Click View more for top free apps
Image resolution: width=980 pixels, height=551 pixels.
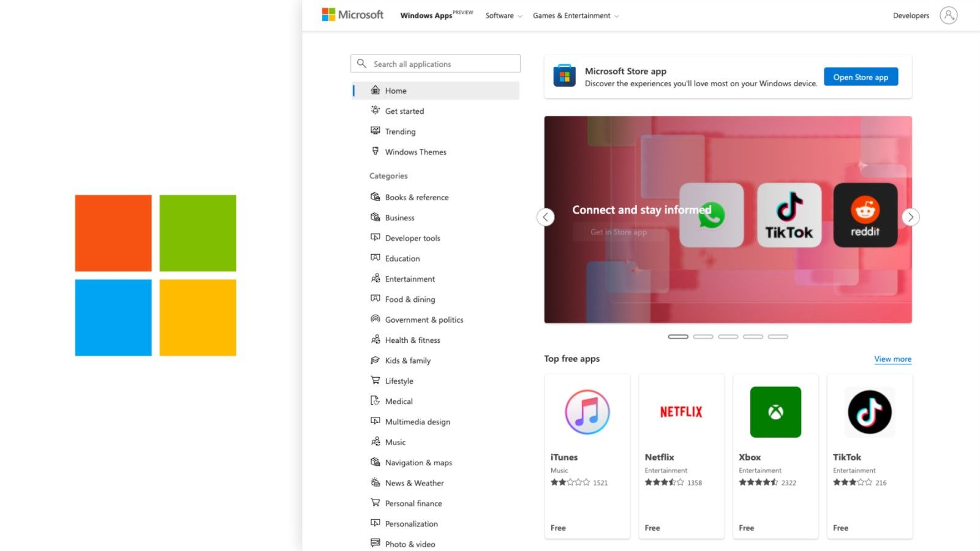(x=892, y=359)
